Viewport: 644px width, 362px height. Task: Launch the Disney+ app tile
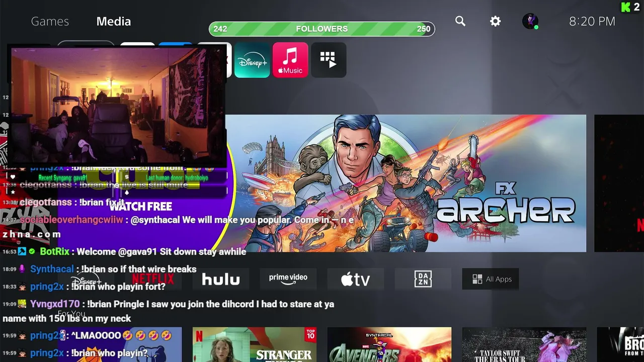tap(252, 60)
